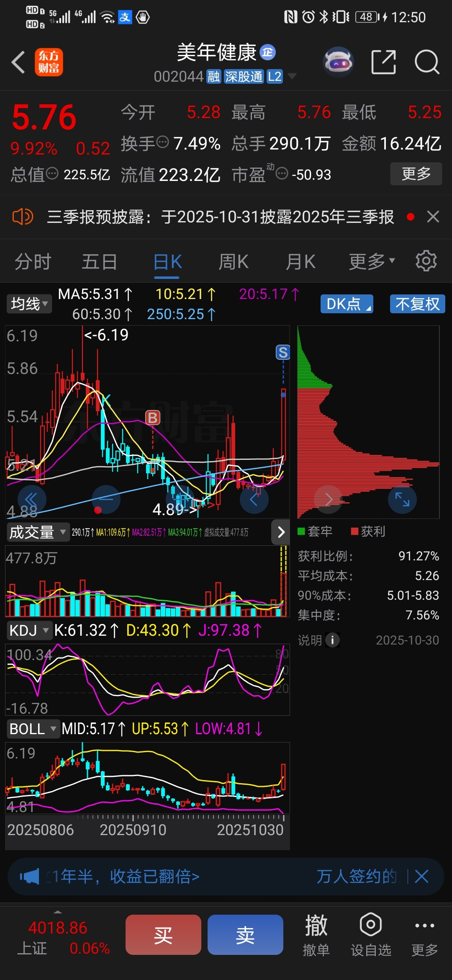The width and height of the screenshot is (452, 980).
Task: Tap the 更多 button in quote panel
Action: click(x=416, y=174)
